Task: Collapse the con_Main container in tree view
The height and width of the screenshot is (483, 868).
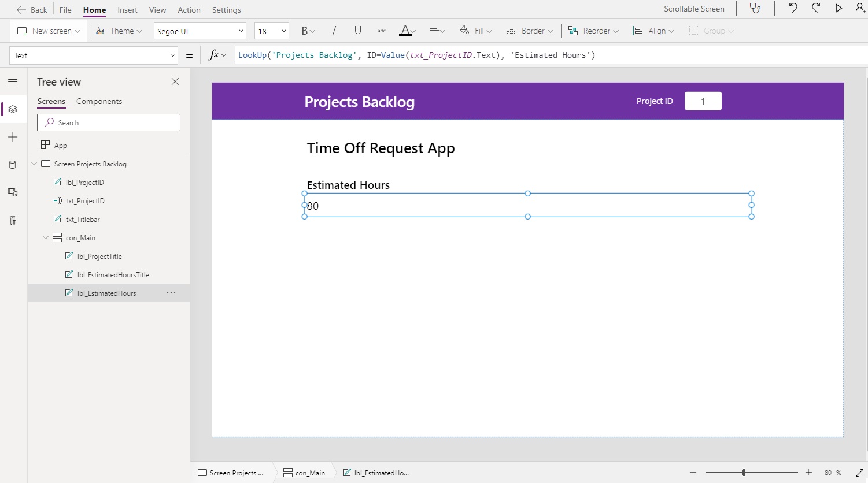Action: tap(46, 237)
